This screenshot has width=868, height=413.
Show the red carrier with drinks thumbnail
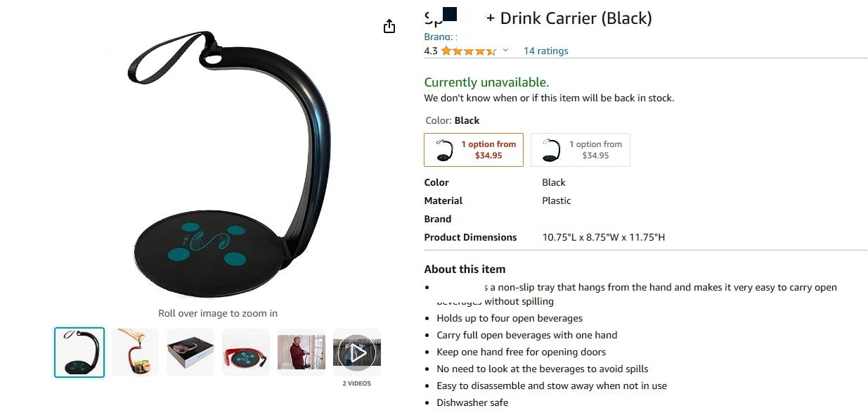pos(135,352)
